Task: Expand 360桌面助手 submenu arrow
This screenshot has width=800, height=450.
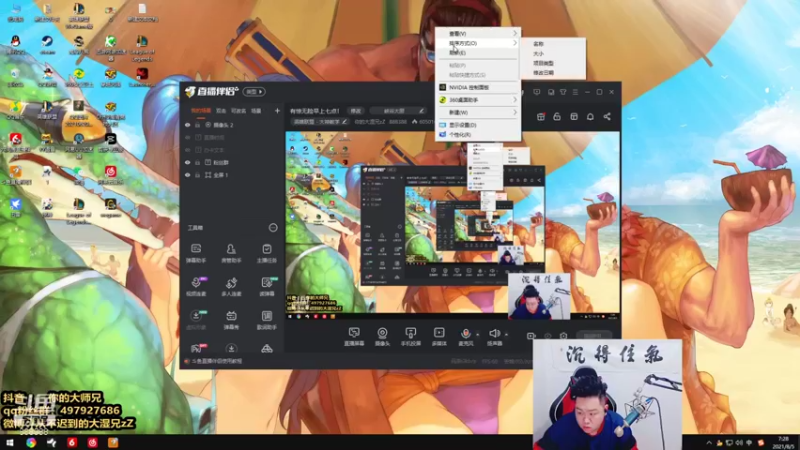Action: pyautogui.click(x=515, y=100)
